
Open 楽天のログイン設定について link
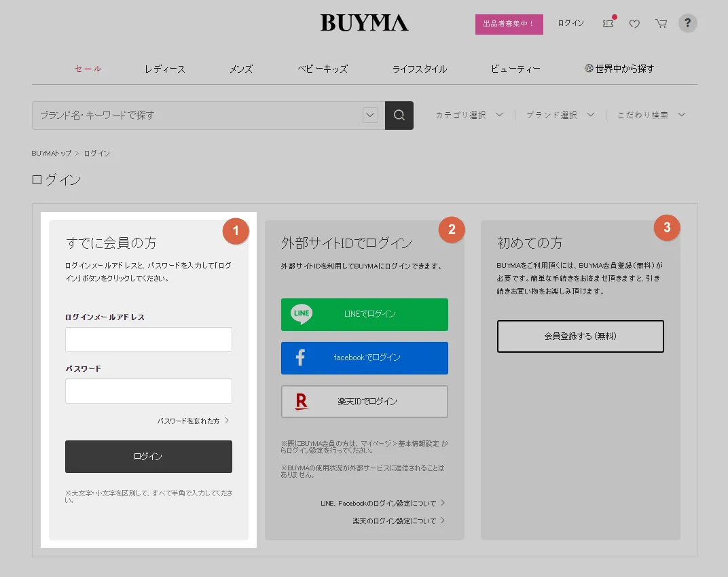click(399, 521)
